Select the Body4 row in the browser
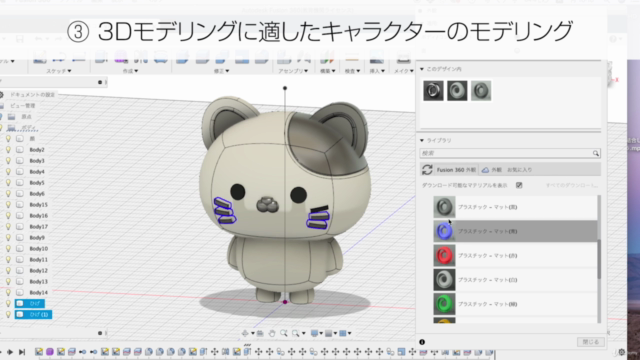 click(x=37, y=172)
